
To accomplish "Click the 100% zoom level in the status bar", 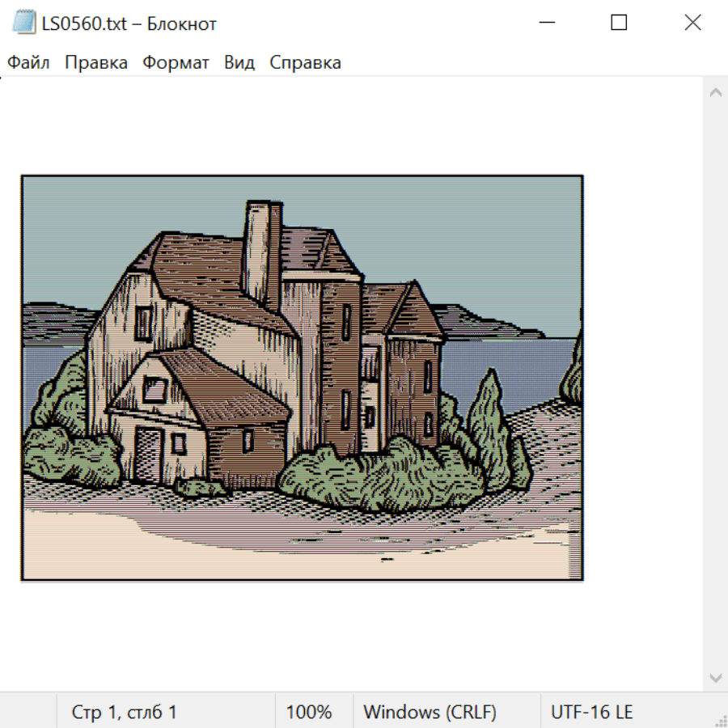I will point(309,713).
